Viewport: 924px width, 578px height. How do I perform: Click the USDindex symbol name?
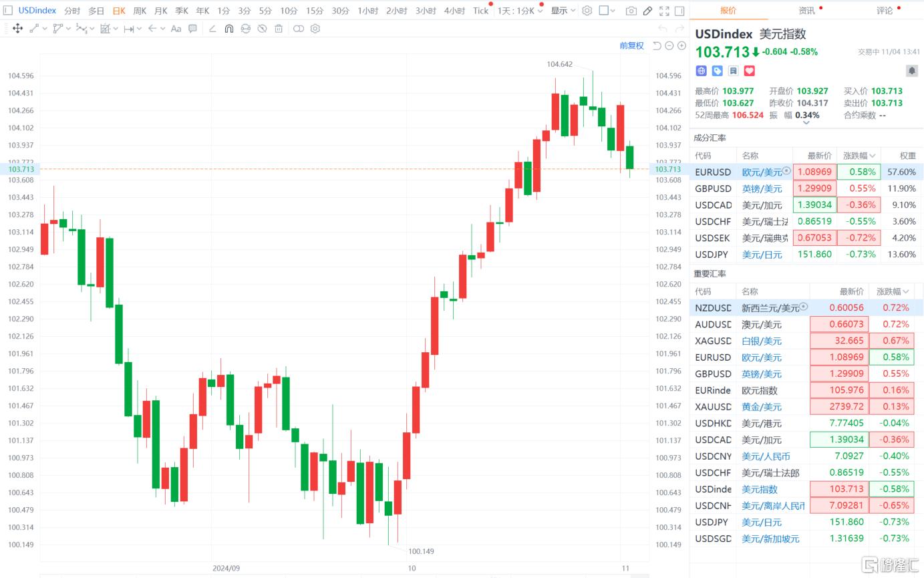[37, 11]
